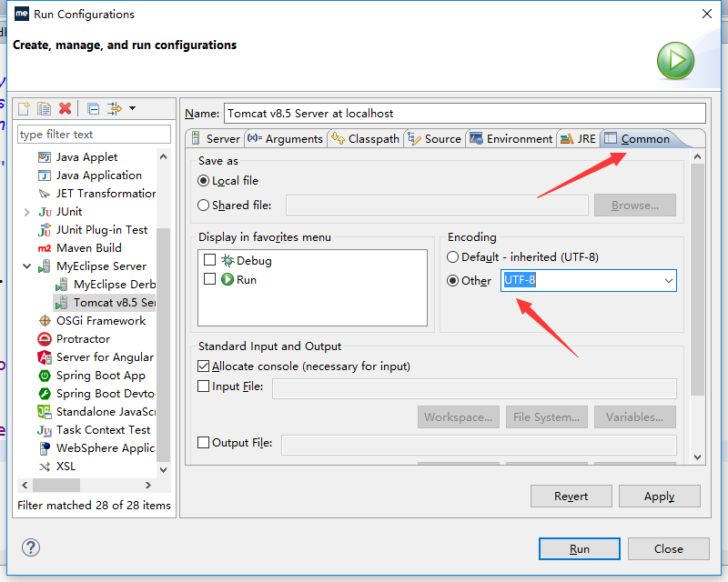Click the red Delete configuration icon
728x582 pixels.
(65, 108)
